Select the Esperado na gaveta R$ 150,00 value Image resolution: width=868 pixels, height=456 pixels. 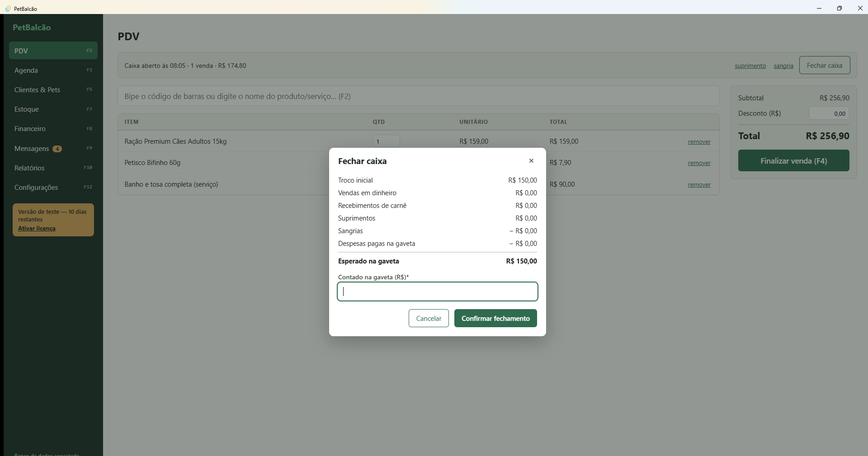pyautogui.click(x=522, y=261)
